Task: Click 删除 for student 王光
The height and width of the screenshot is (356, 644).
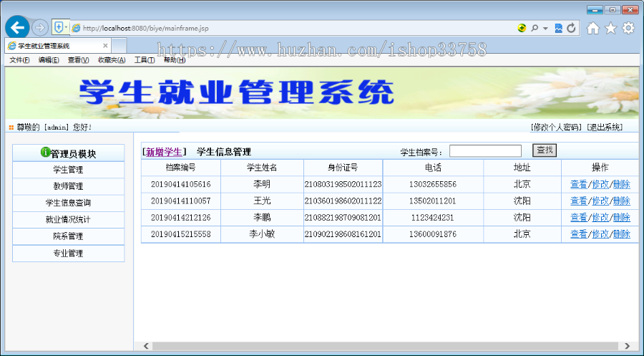Action: (621, 201)
